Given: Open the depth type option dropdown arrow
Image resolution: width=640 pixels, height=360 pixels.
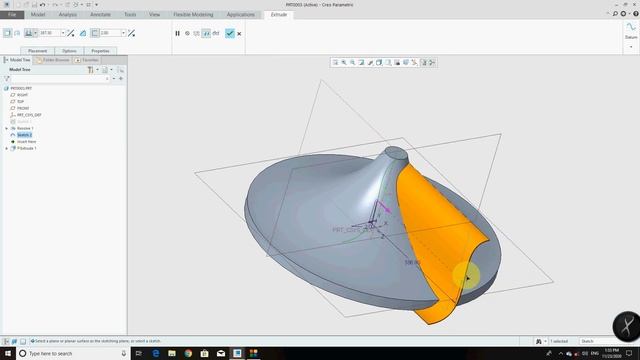Looking at the screenshot, I should click(x=36, y=33).
